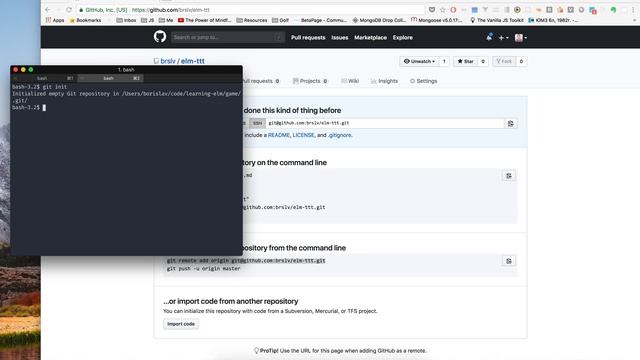Focus the GitHub search box

coord(228,37)
